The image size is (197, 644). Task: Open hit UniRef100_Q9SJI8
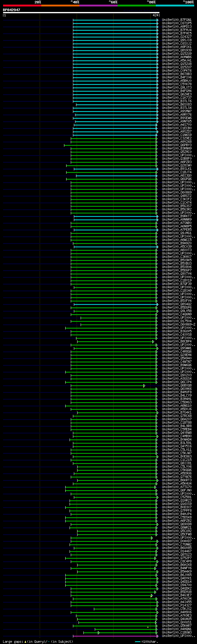click(177, 40)
